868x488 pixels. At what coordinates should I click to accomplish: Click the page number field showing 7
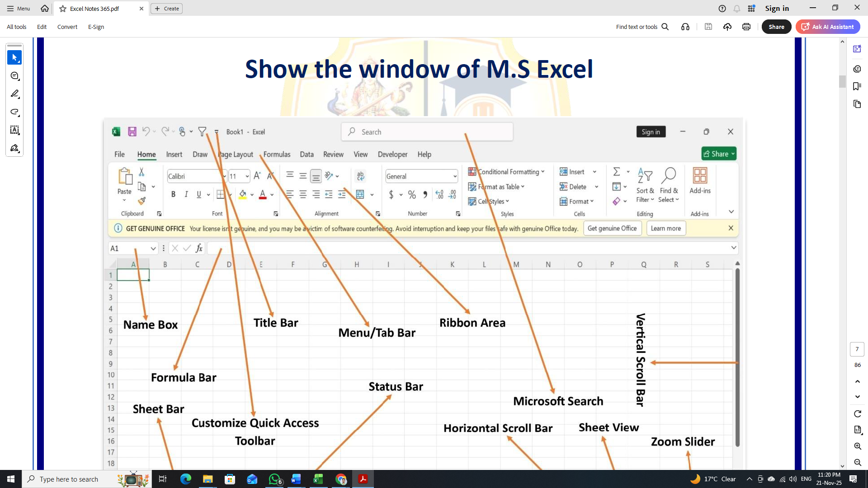point(857,349)
